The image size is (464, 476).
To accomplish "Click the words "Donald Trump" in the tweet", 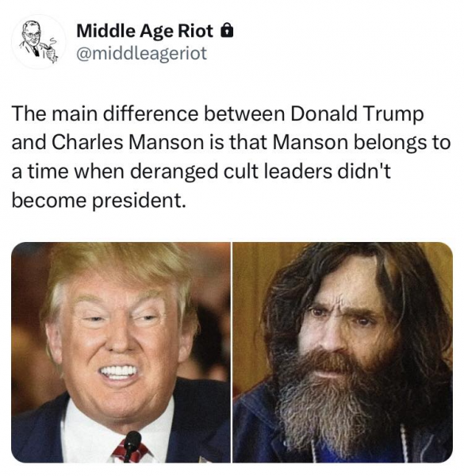I will coord(357,113).
